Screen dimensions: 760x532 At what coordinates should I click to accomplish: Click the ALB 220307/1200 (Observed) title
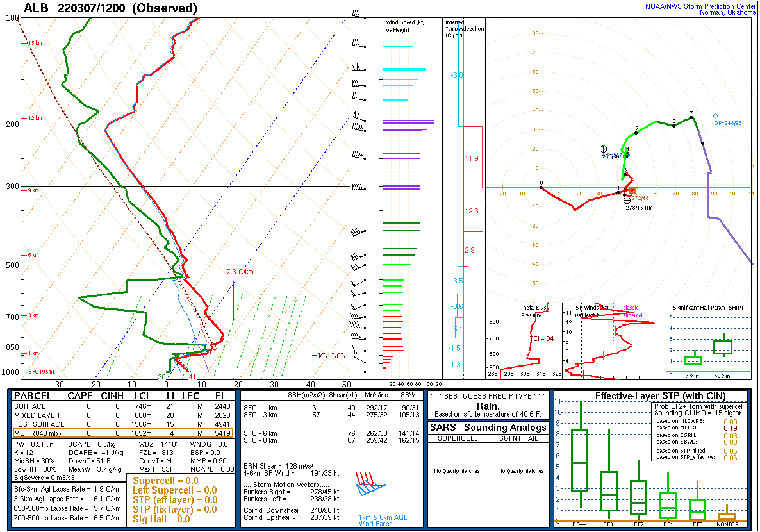click(110, 8)
